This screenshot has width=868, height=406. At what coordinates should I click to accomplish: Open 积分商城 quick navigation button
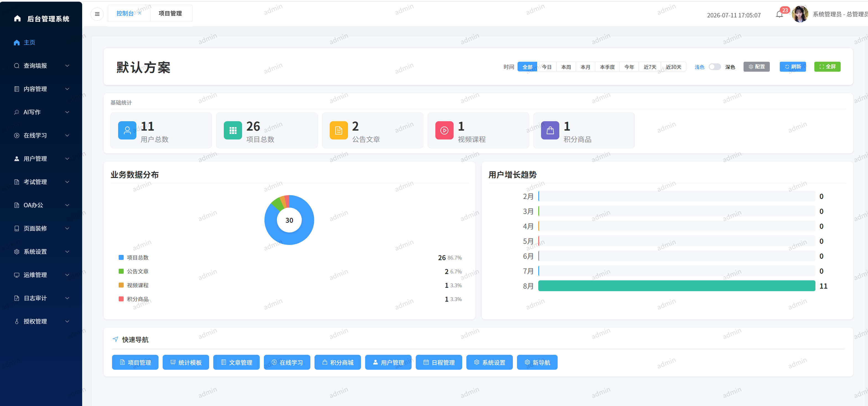coord(338,363)
